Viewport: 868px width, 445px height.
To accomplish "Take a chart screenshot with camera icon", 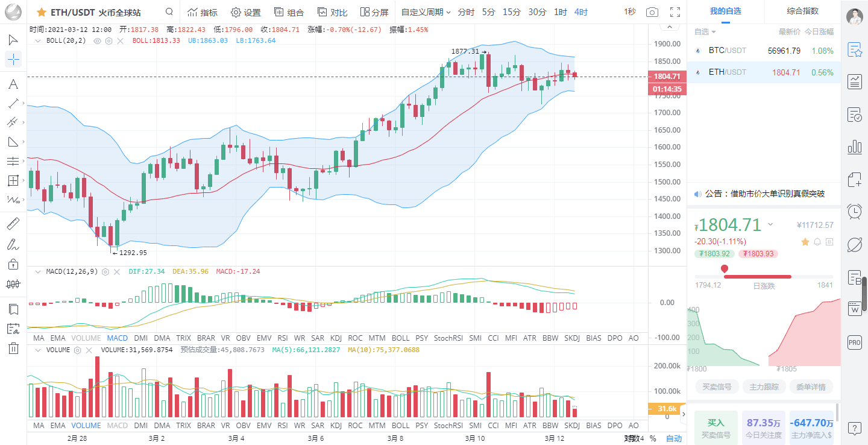I will tap(652, 12).
